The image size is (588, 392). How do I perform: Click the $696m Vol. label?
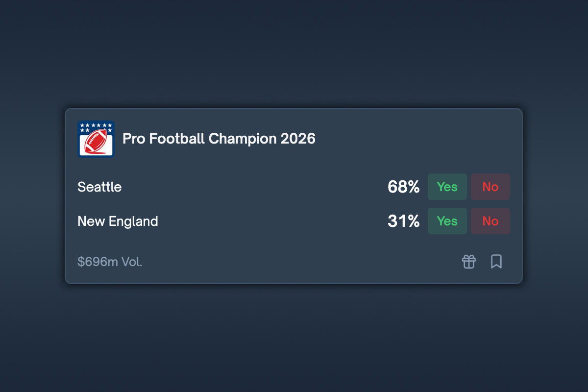[109, 261]
